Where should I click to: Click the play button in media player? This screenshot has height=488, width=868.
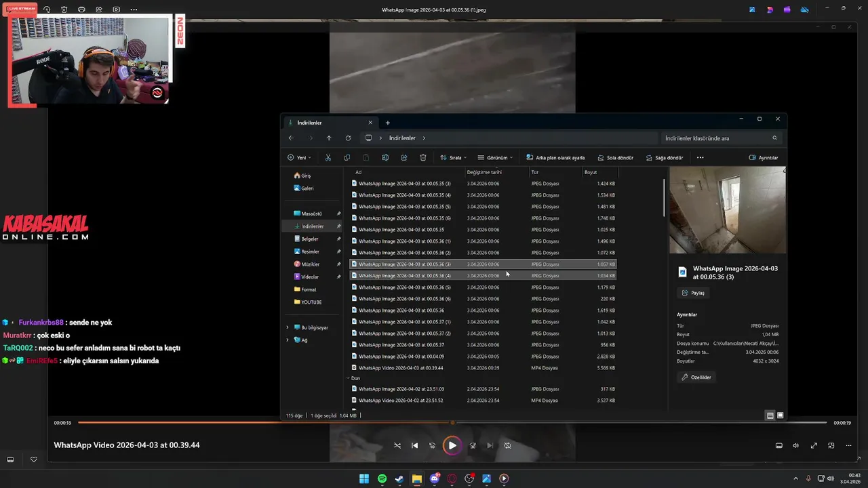452,445
